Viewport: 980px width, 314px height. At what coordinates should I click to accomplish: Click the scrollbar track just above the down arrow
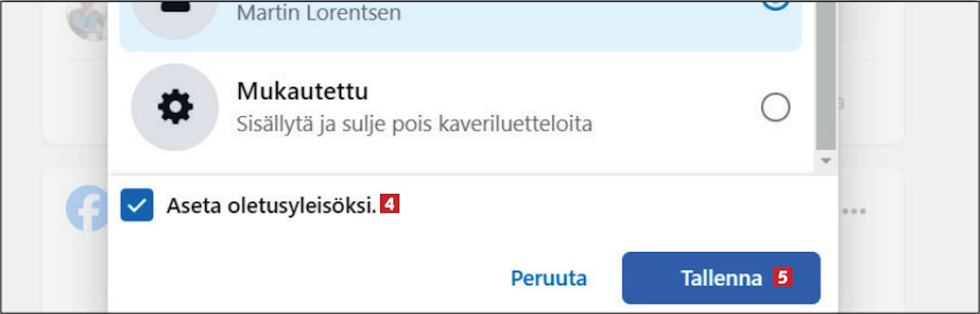coord(826,152)
